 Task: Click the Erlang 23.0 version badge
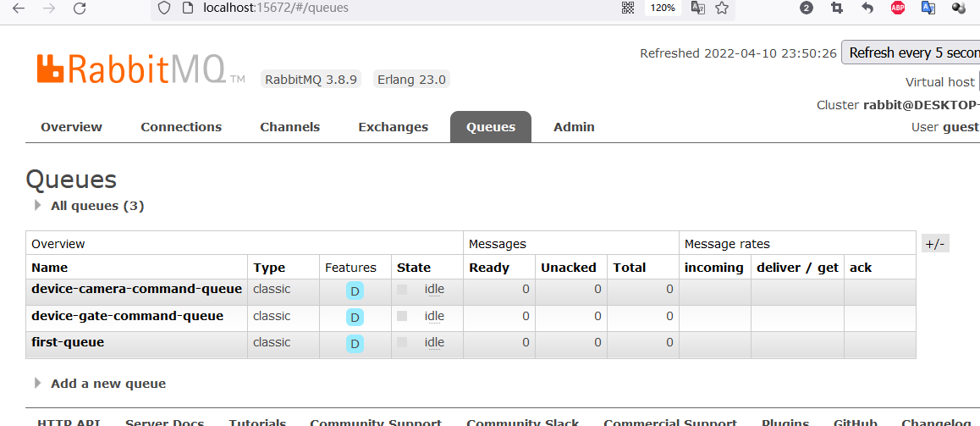click(x=411, y=80)
